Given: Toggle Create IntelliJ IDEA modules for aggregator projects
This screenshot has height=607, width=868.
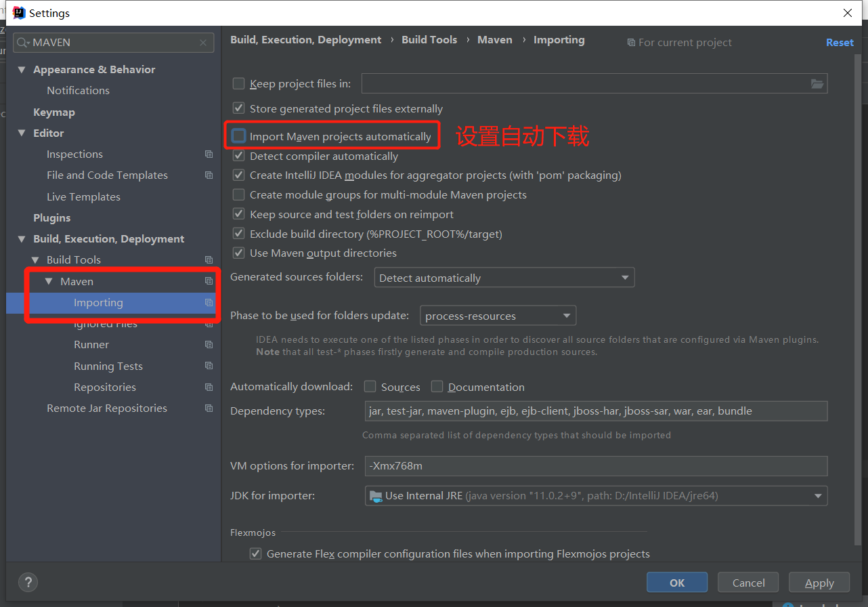Looking at the screenshot, I should pos(238,175).
